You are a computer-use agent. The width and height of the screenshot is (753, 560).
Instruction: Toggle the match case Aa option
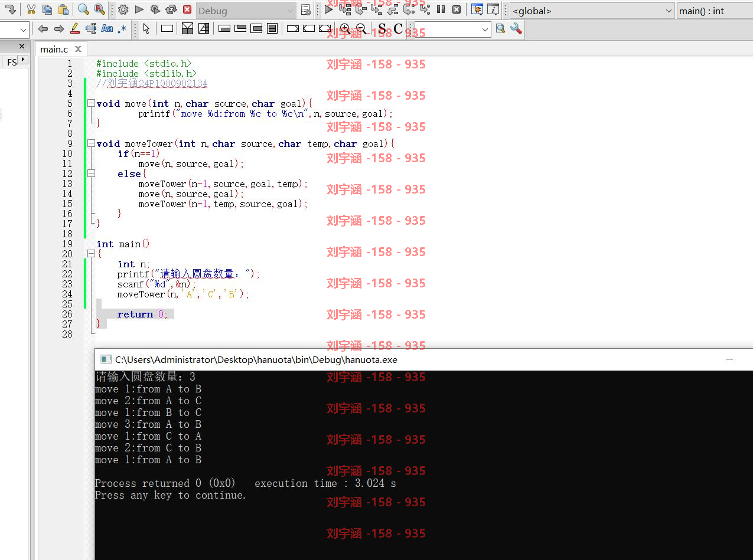point(107,28)
